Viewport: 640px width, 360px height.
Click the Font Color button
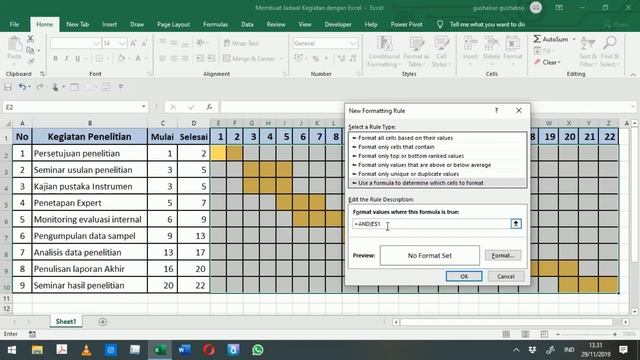pyautogui.click(x=138, y=59)
